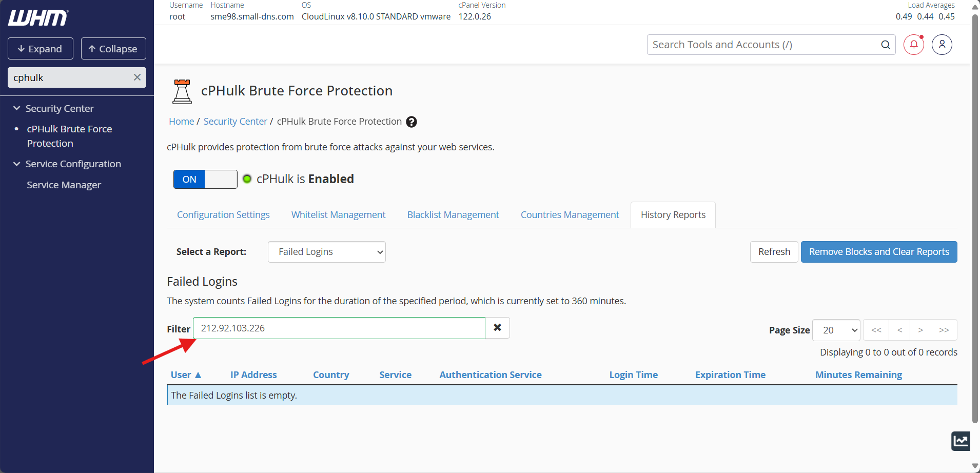Sort by the User column
This screenshot has height=473, width=980.
pos(186,375)
